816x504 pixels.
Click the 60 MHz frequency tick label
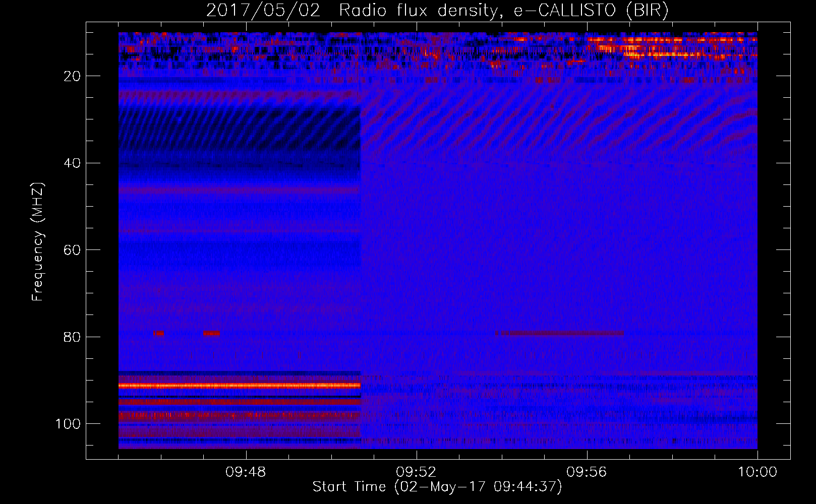coord(73,250)
